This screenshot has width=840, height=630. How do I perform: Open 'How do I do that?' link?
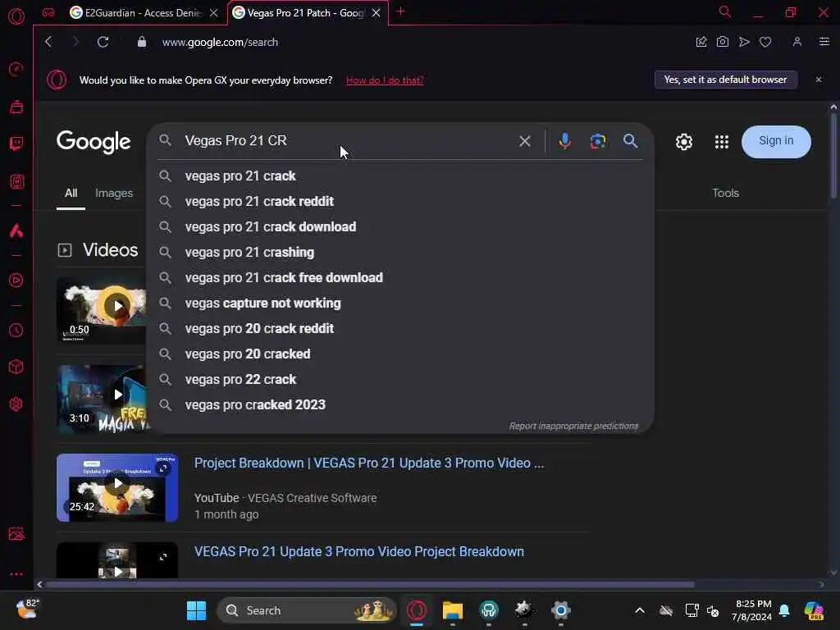click(385, 80)
